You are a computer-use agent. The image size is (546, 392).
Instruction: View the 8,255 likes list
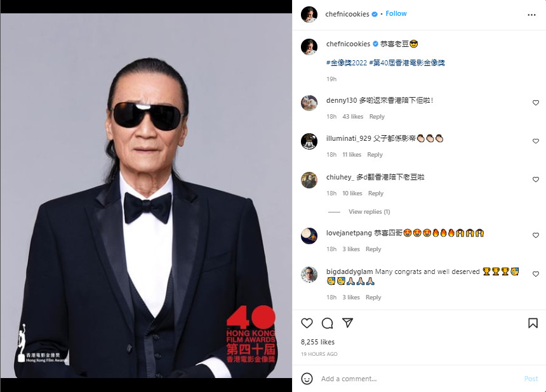click(317, 342)
